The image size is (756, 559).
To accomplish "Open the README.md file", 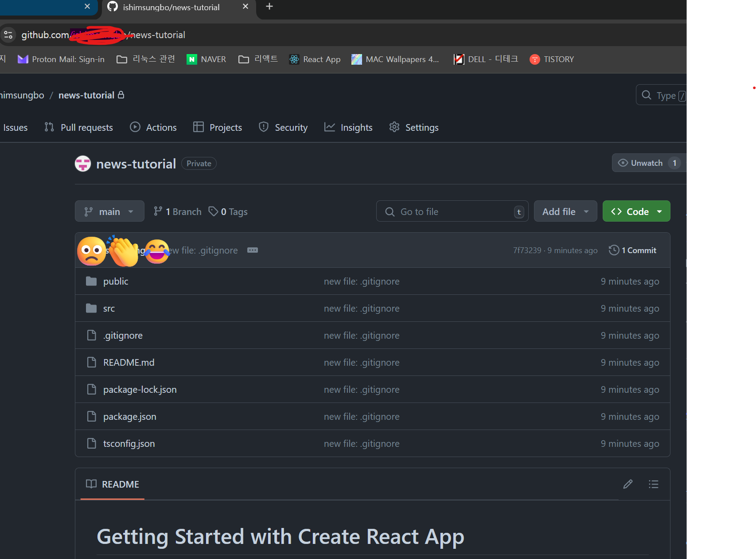I will tap(129, 363).
